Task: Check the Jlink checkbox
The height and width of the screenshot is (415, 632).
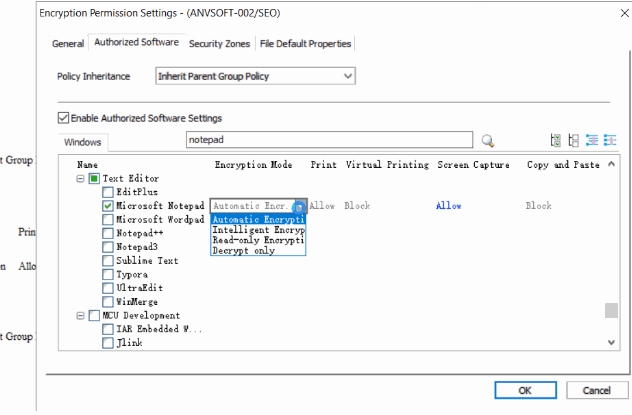Action: point(108,343)
